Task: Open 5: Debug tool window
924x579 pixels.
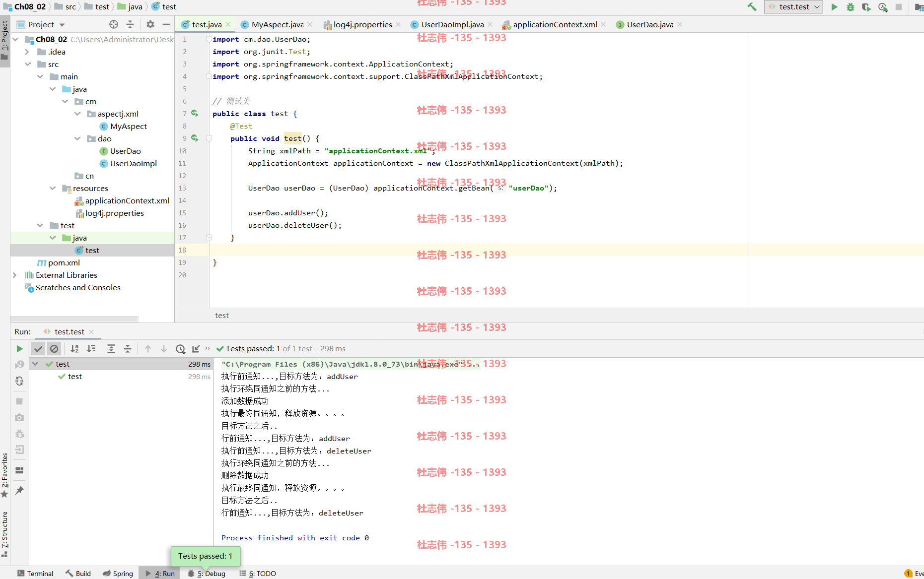Action: point(206,573)
